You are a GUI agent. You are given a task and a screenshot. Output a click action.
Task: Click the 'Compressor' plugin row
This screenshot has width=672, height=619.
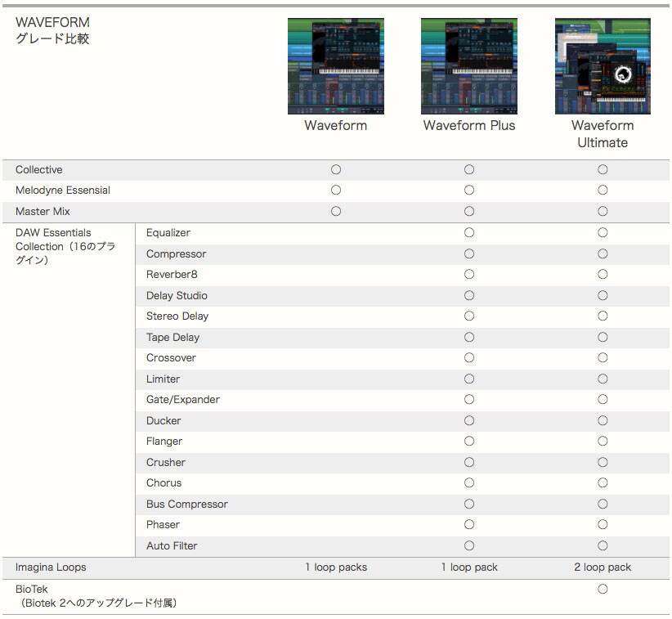(x=402, y=253)
